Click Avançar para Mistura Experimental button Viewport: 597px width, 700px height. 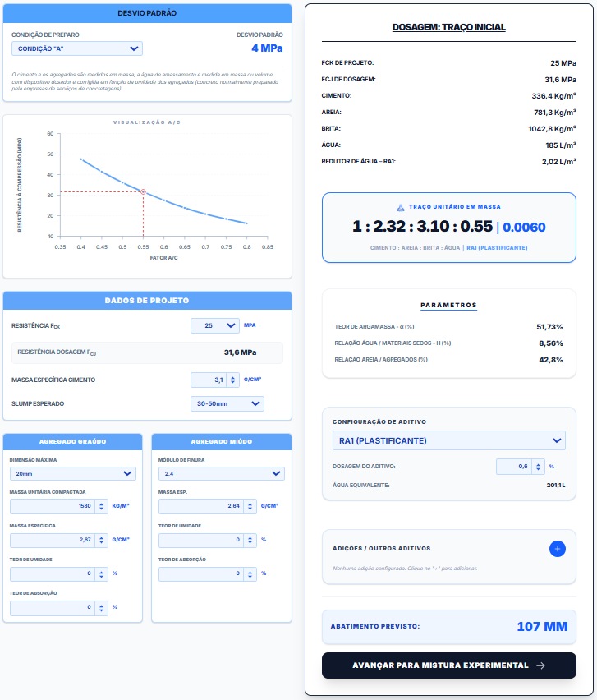[x=448, y=665]
